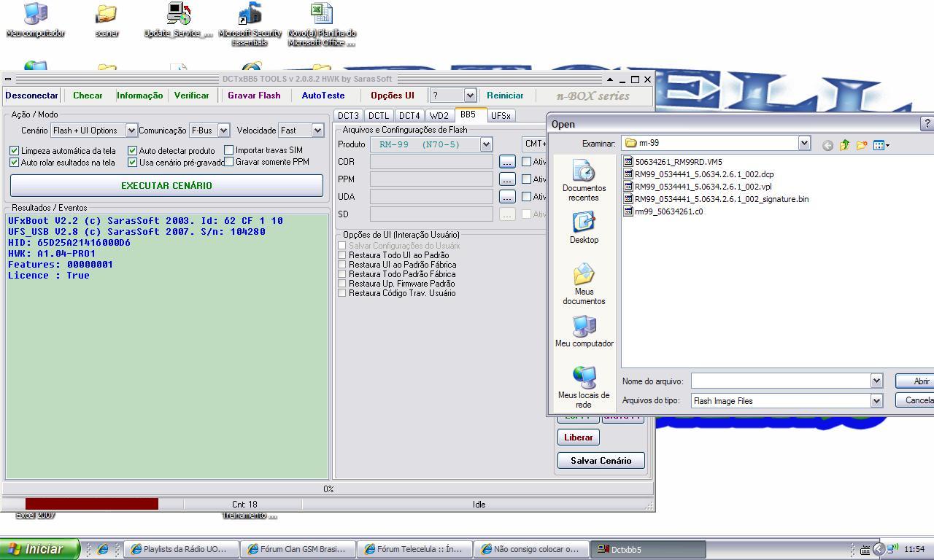Check Restaura UI ao Padrão Fábrica
934x560 pixels.
click(x=341, y=265)
